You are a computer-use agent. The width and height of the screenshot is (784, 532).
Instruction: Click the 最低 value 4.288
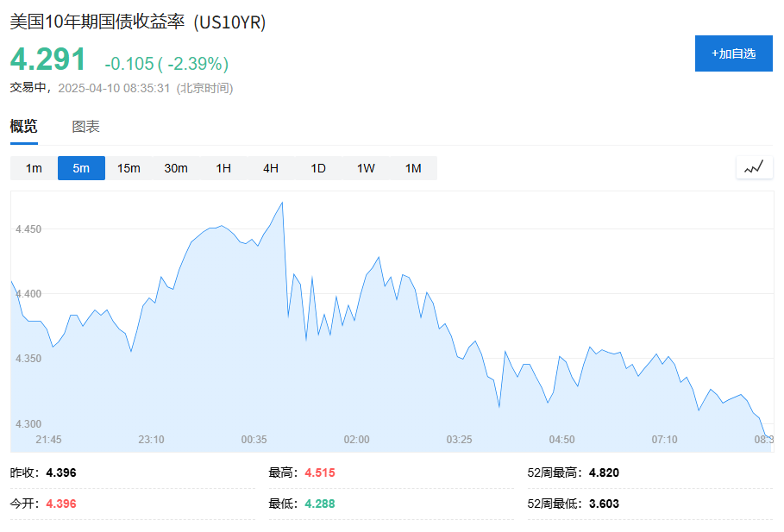click(320, 504)
